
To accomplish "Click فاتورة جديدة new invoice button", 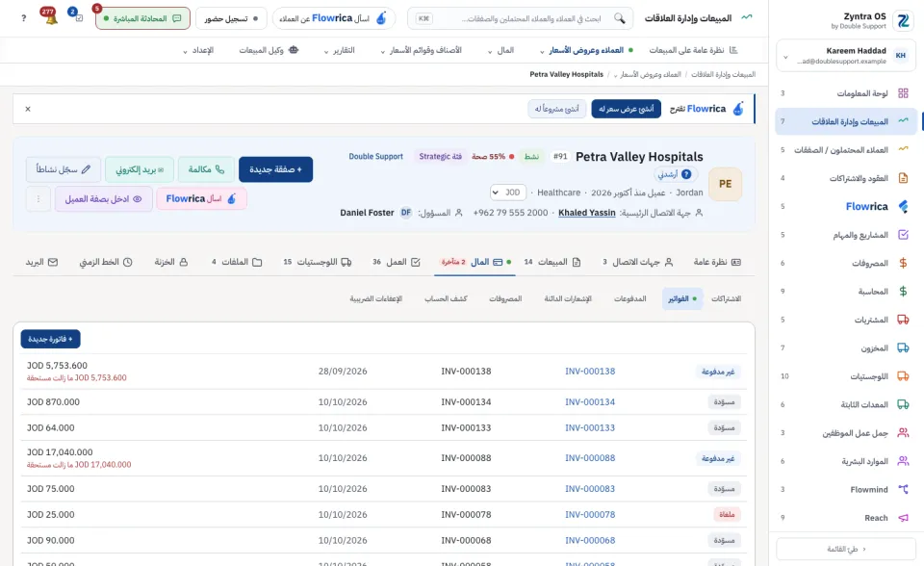I will click(51, 339).
